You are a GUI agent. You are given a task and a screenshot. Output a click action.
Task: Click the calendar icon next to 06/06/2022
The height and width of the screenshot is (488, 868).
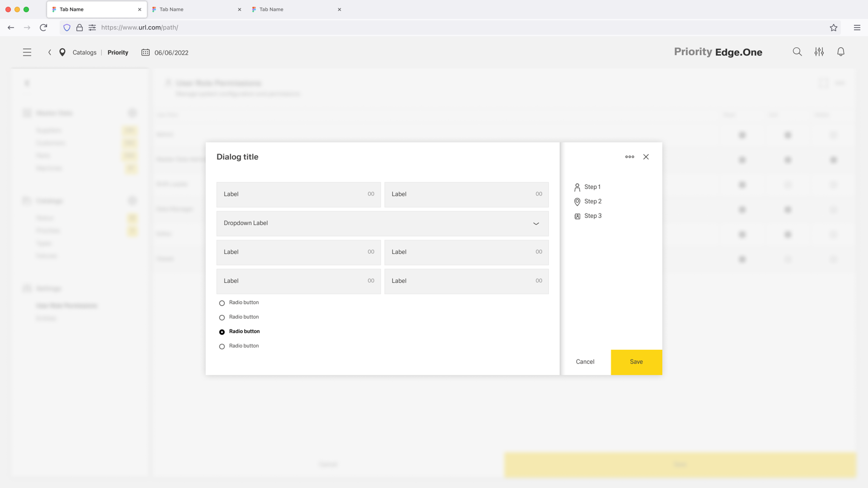145,52
